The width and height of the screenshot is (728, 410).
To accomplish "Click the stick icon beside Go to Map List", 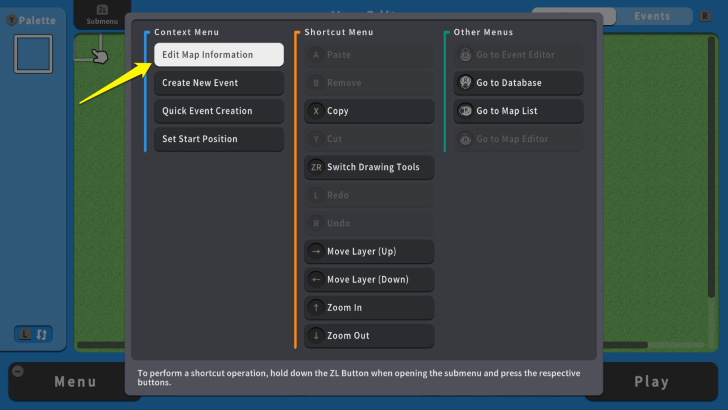I will 465,111.
